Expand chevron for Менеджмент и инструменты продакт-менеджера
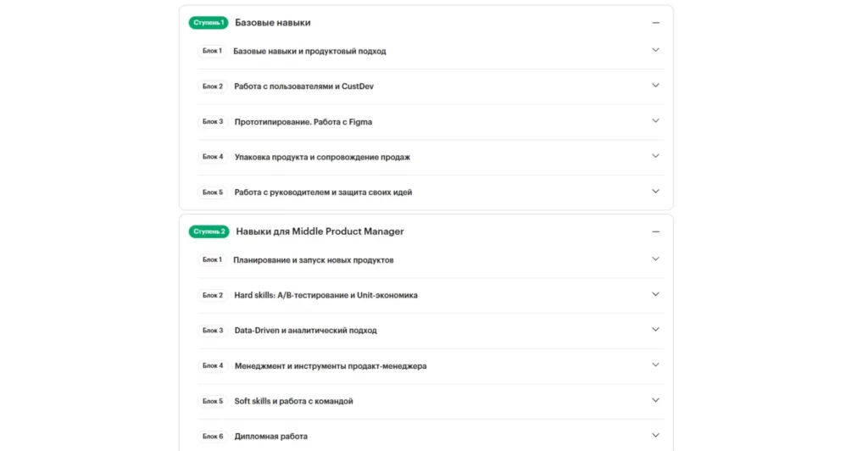Image resolution: width=868 pixels, height=451 pixels. (655, 365)
